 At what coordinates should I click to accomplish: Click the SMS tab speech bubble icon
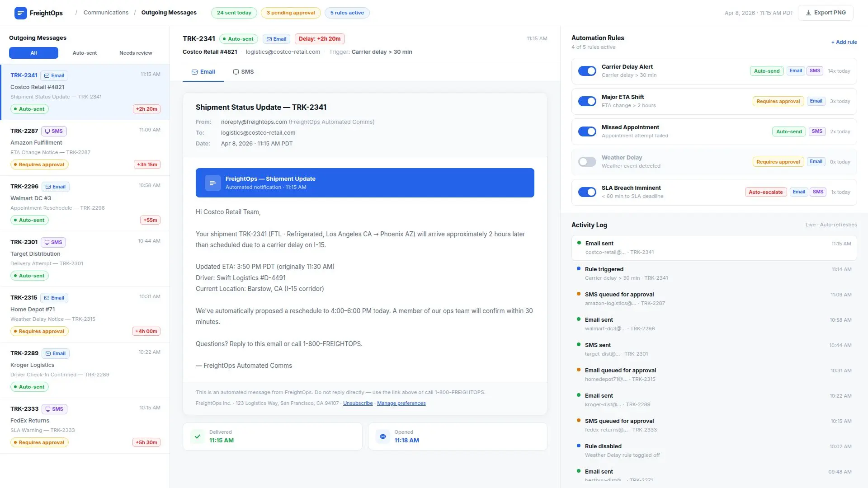pyautogui.click(x=236, y=72)
